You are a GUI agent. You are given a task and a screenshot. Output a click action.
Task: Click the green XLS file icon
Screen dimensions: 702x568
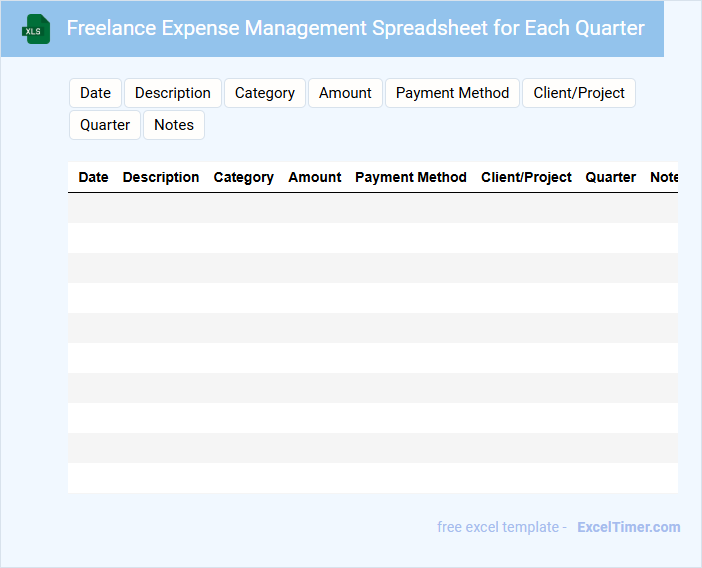point(36,29)
